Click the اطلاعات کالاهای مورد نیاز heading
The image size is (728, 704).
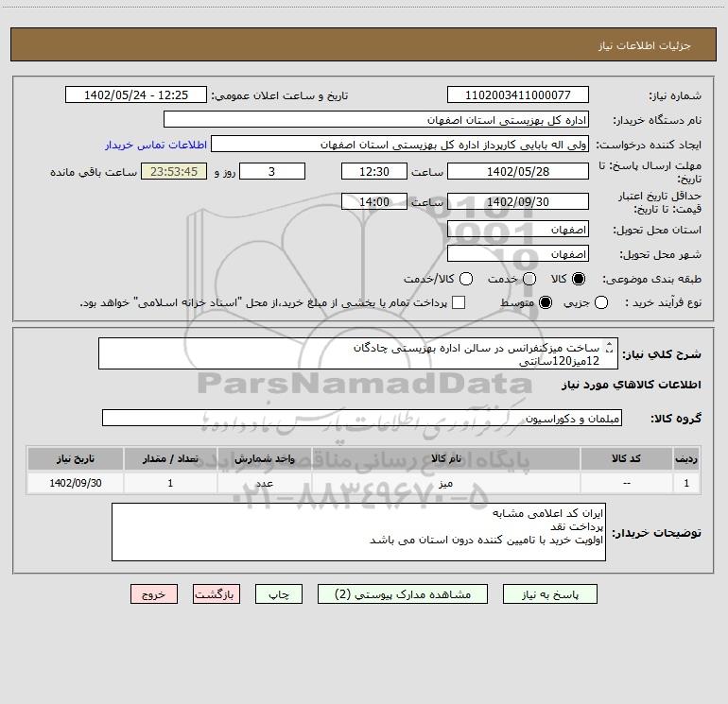(632, 385)
